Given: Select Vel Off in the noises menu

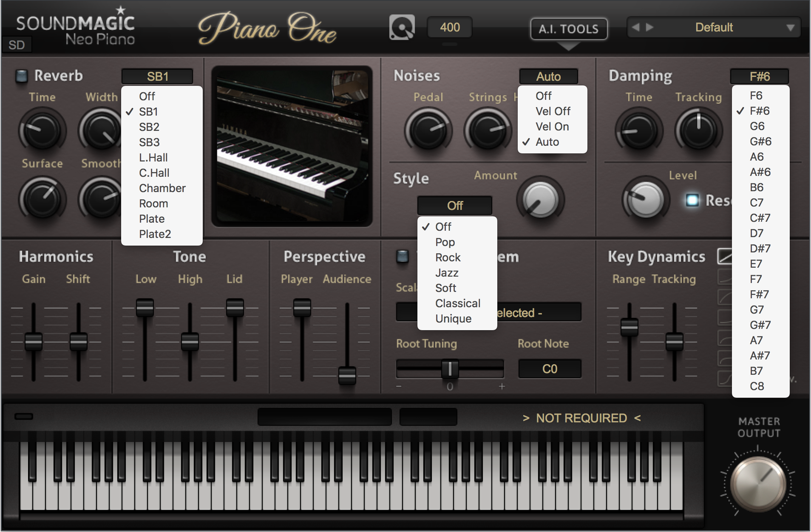Looking at the screenshot, I should point(552,111).
